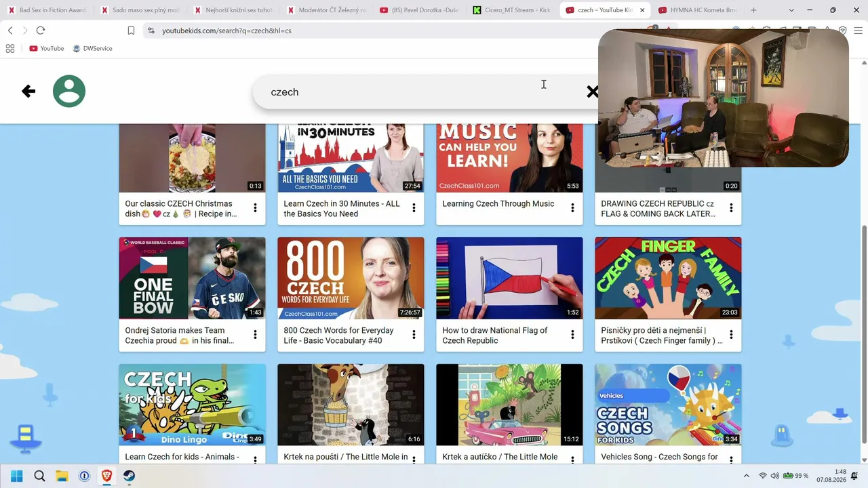
Task: Open the profile avatar icon
Action: point(69,91)
